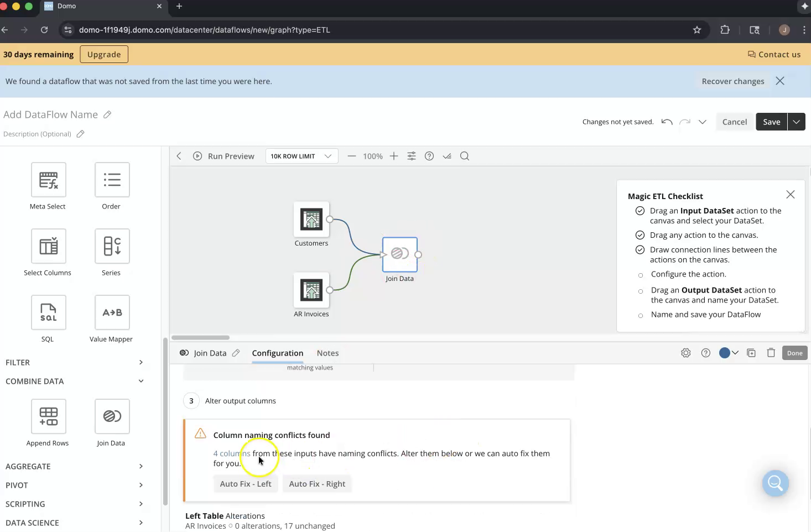
Task: Choose the Value Mapper tile
Action: tap(112, 312)
